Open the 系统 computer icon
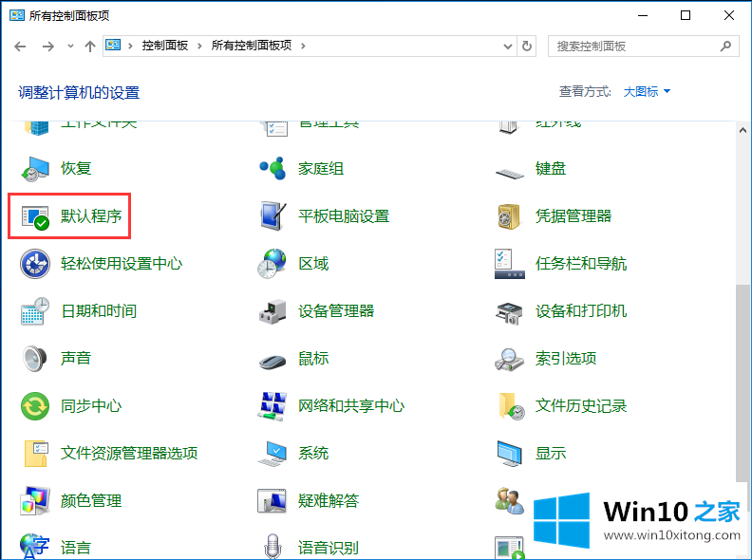 tap(273, 454)
